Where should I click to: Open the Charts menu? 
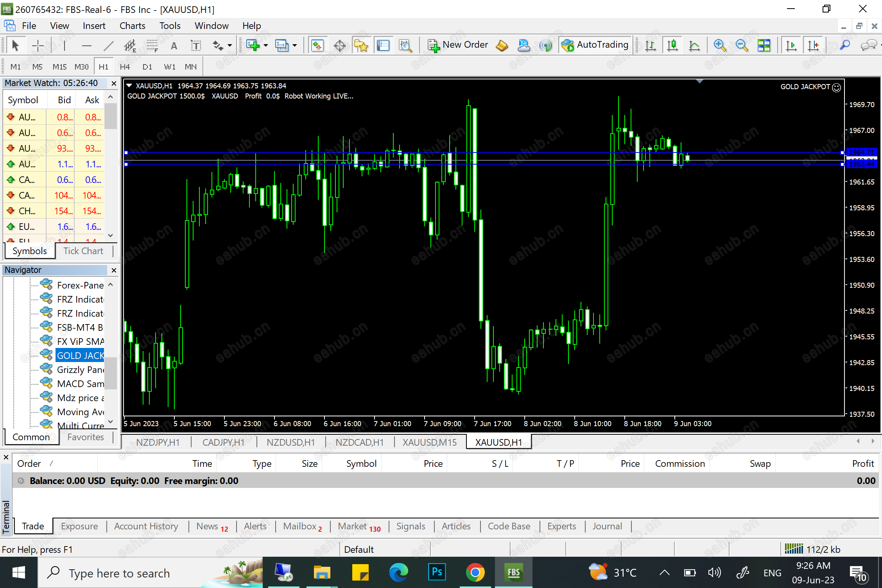pyautogui.click(x=132, y=26)
